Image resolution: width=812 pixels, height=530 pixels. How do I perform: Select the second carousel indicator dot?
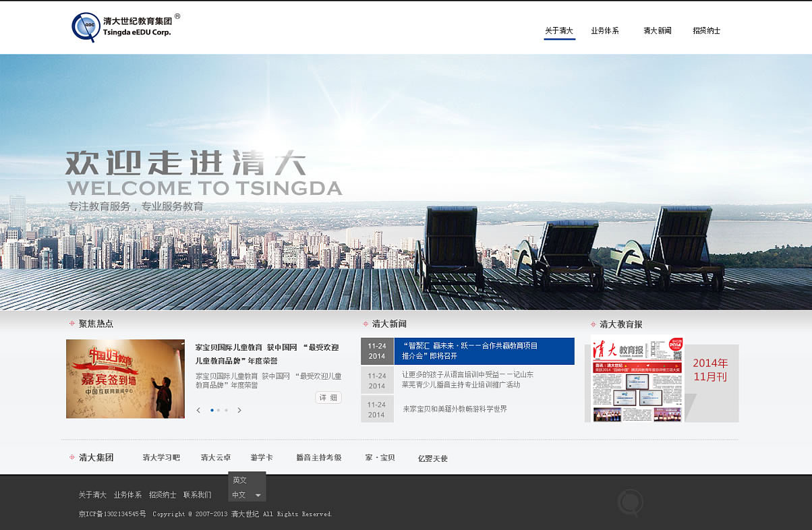(x=219, y=409)
